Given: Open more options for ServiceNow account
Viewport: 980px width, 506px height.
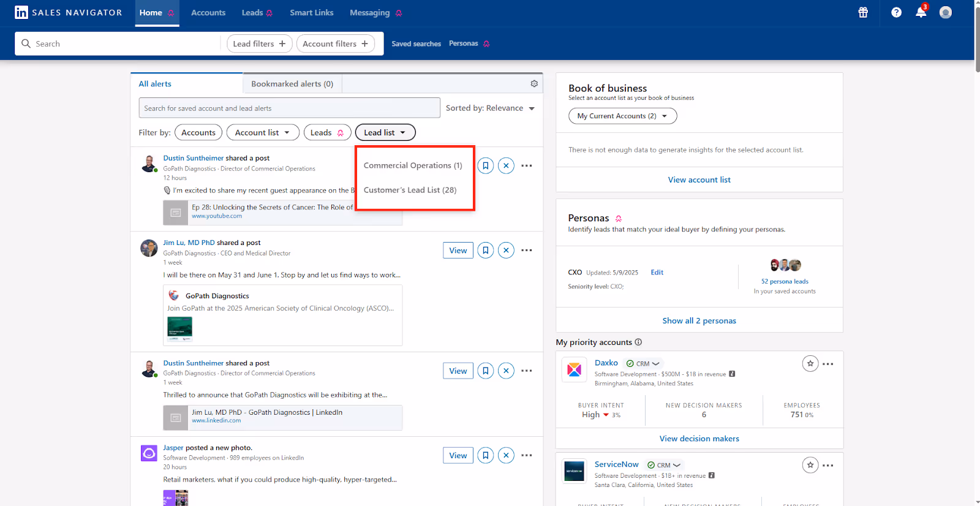Looking at the screenshot, I should coord(828,466).
